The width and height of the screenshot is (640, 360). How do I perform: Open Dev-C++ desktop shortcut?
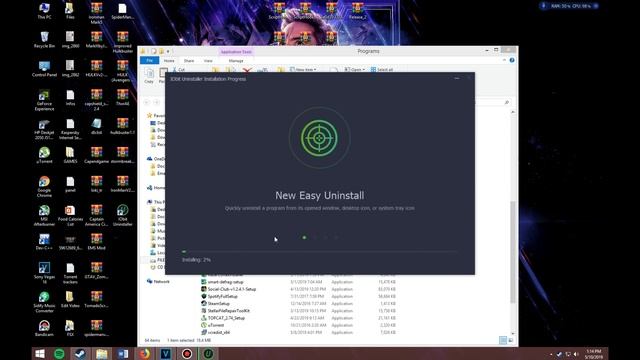(x=44, y=242)
